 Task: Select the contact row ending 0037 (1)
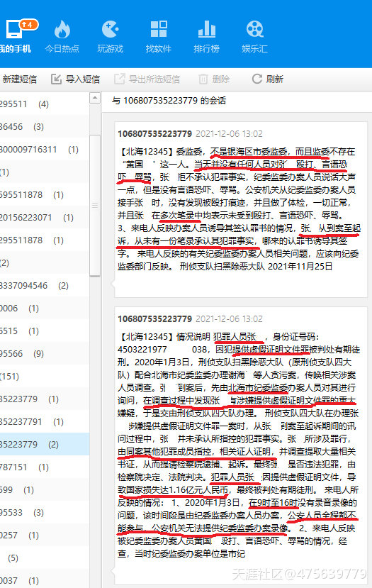(45, 580)
